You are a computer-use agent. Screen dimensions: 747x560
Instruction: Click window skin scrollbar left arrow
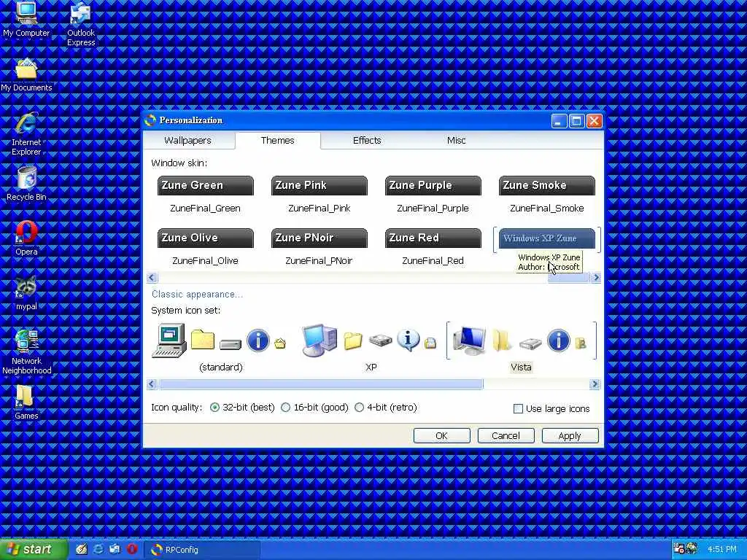pos(152,278)
